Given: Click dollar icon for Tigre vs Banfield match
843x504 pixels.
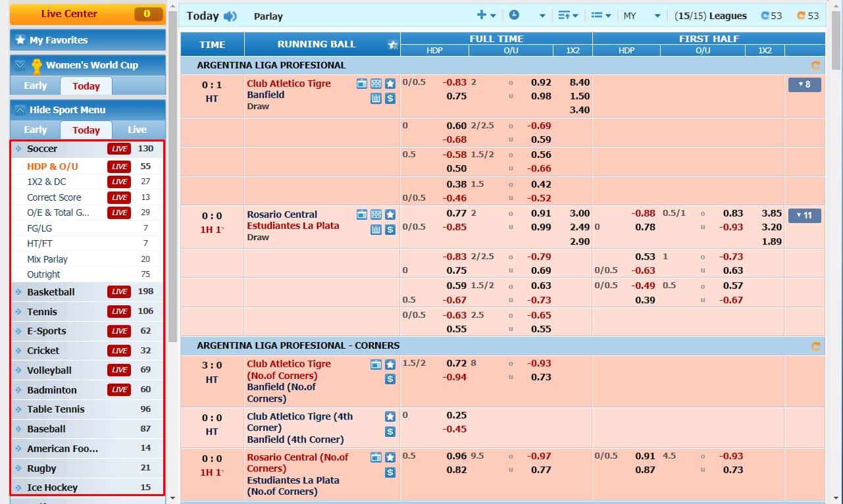Looking at the screenshot, I should pyautogui.click(x=390, y=99).
